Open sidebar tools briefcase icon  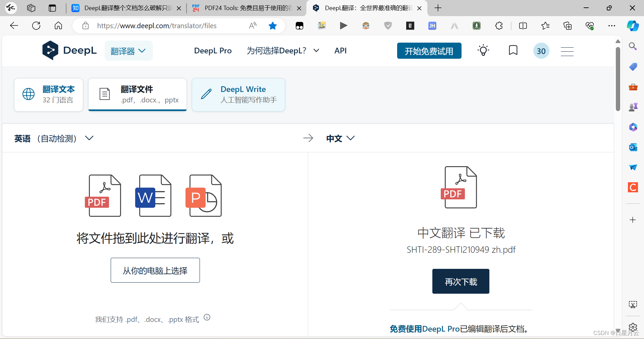tap(633, 87)
